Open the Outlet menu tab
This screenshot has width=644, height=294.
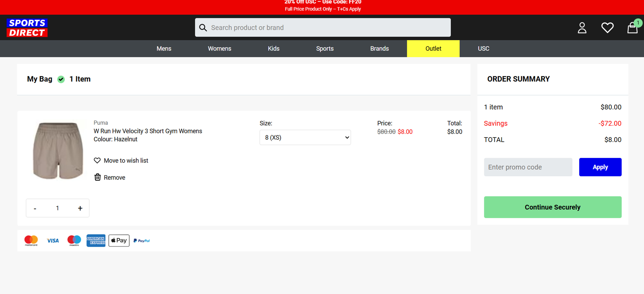(433, 48)
